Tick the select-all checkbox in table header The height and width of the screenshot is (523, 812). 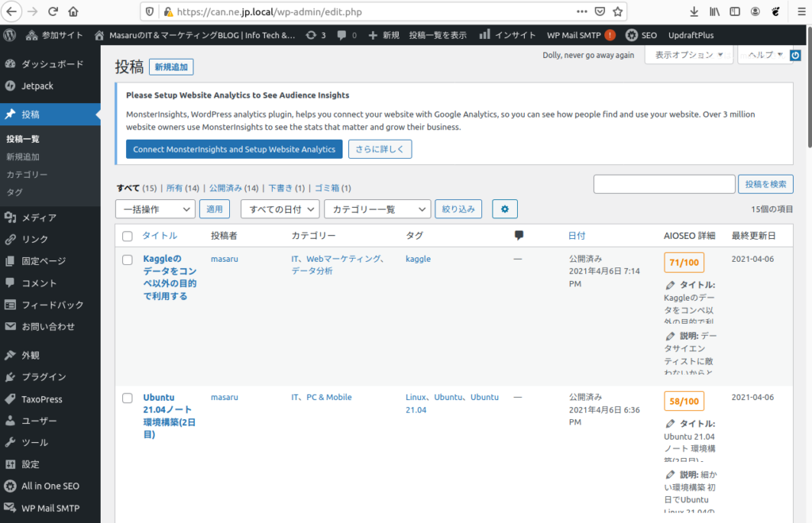pos(128,236)
